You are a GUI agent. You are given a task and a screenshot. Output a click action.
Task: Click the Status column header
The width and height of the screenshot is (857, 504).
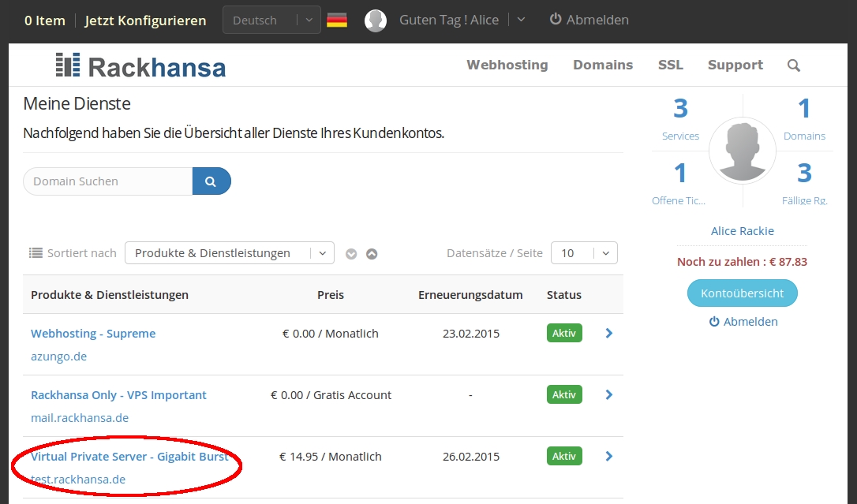coord(564,295)
